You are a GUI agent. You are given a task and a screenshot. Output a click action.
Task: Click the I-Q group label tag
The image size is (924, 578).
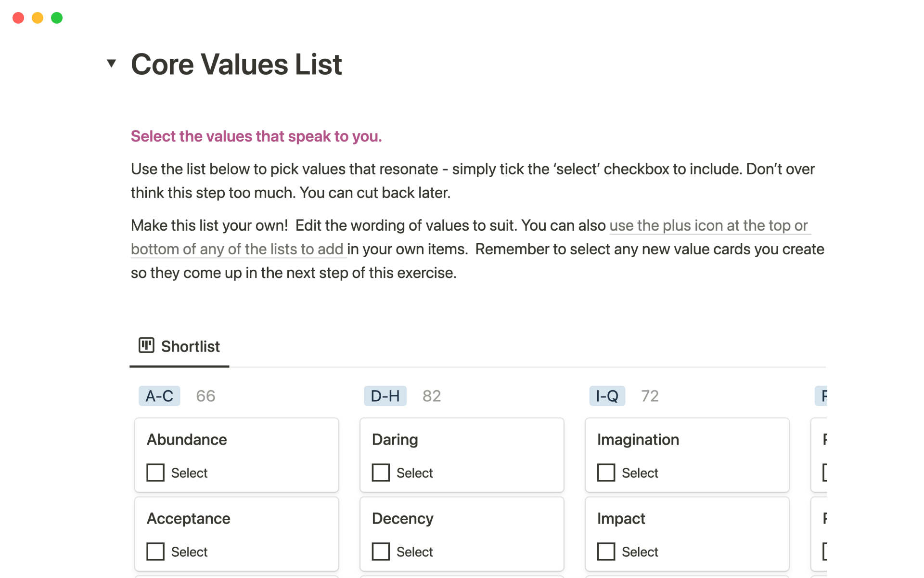coord(607,396)
